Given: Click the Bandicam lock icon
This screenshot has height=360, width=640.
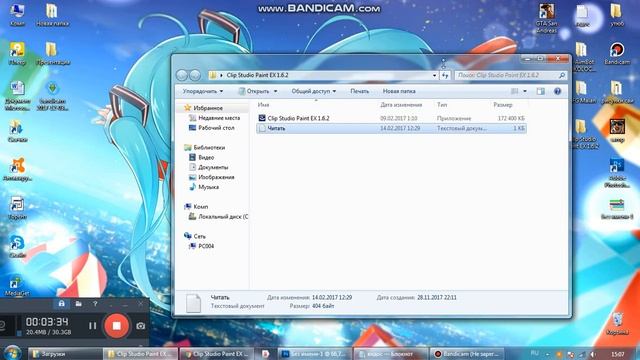Looking at the screenshot, I should pos(61,304).
